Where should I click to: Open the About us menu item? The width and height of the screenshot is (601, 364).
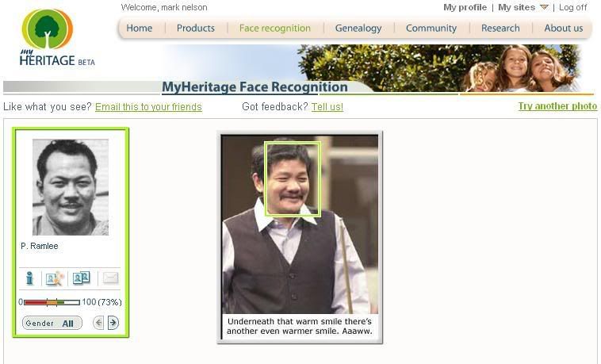(x=564, y=28)
